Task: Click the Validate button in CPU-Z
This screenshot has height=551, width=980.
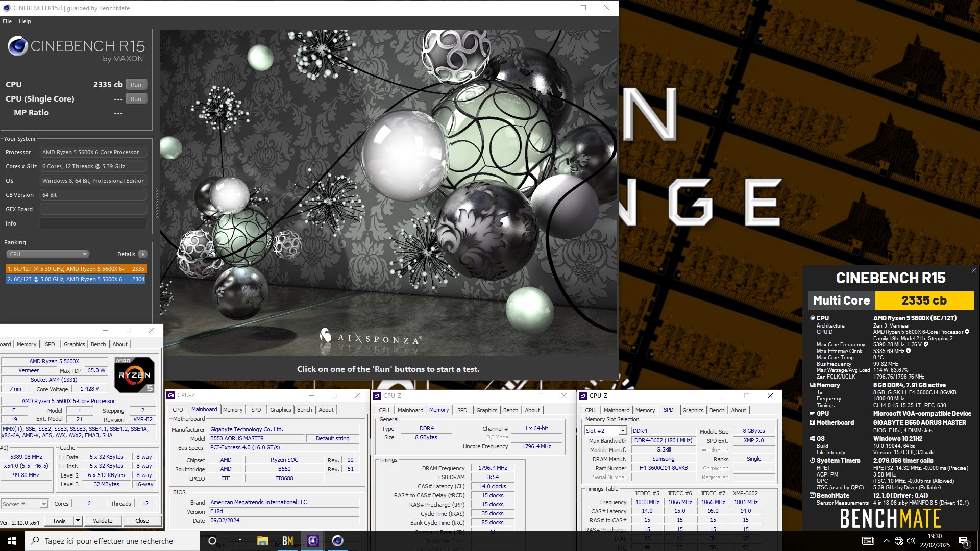Action: 103,521
